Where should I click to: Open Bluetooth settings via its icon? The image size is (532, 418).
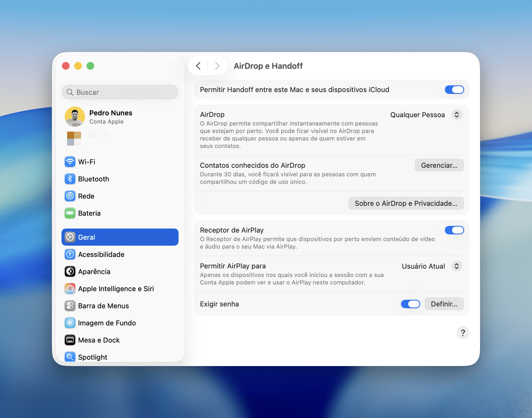coord(70,179)
